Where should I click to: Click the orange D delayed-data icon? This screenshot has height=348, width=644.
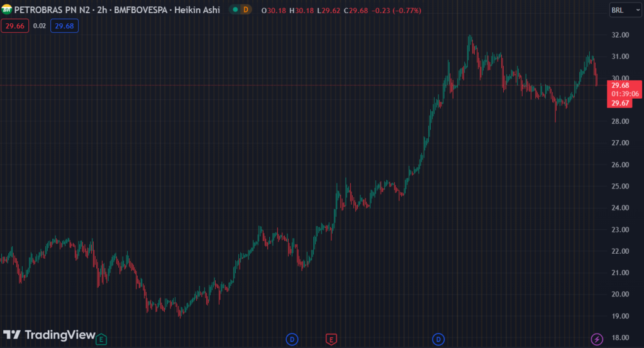[246, 9]
